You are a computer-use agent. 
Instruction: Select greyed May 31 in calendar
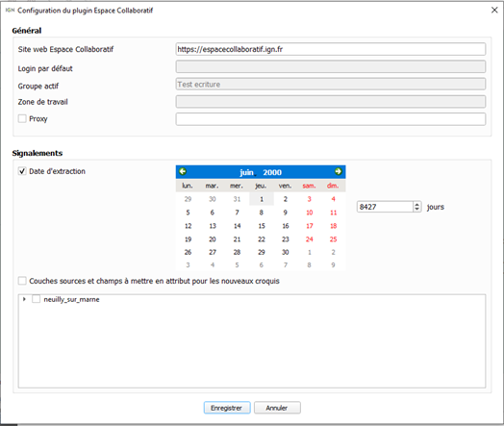click(237, 199)
